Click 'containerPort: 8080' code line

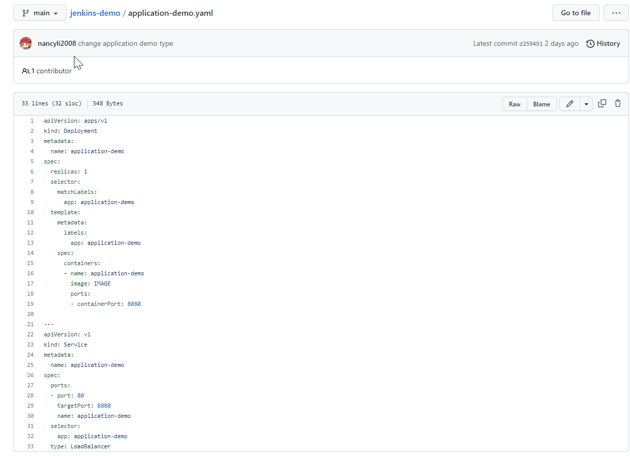(106, 304)
